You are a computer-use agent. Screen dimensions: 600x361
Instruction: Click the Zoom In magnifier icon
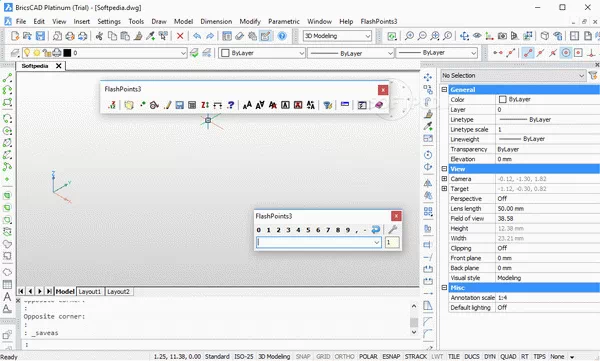pos(409,36)
